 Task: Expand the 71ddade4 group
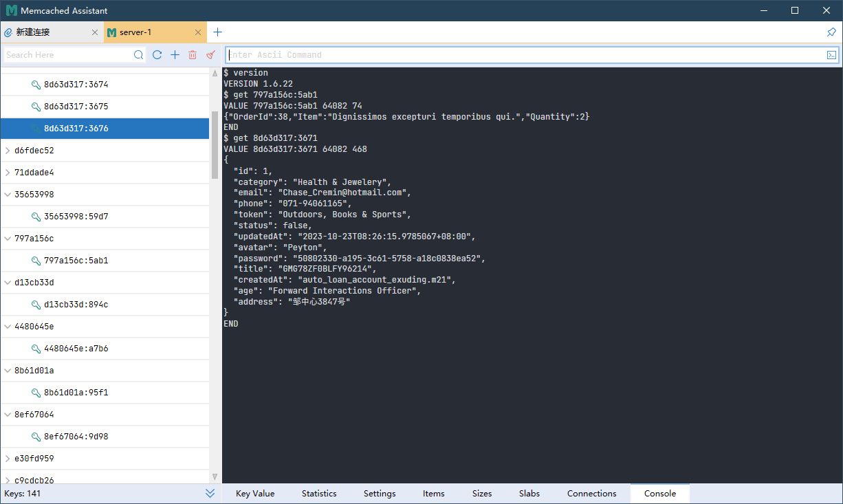tap(7, 173)
